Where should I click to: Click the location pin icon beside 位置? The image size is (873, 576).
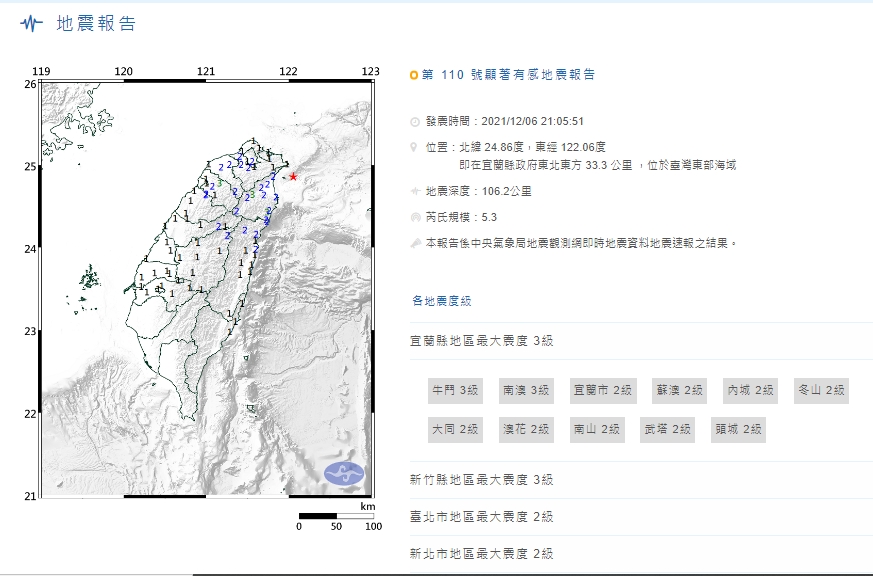coord(414,147)
